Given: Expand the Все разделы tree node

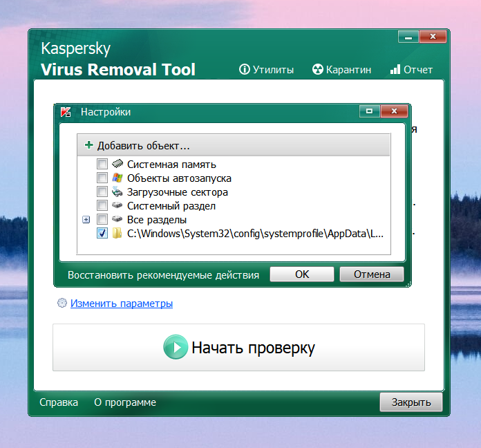Looking at the screenshot, I should (x=86, y=219).
